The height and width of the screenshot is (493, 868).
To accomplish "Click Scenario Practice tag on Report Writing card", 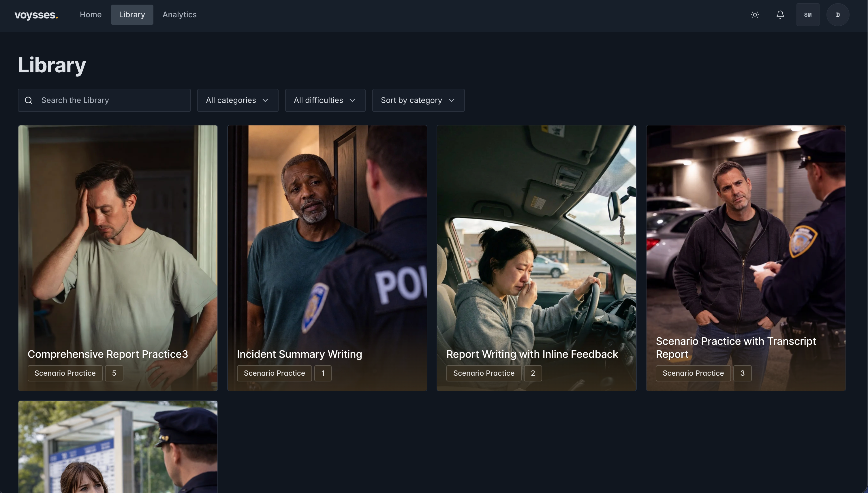I will (484, 373).
